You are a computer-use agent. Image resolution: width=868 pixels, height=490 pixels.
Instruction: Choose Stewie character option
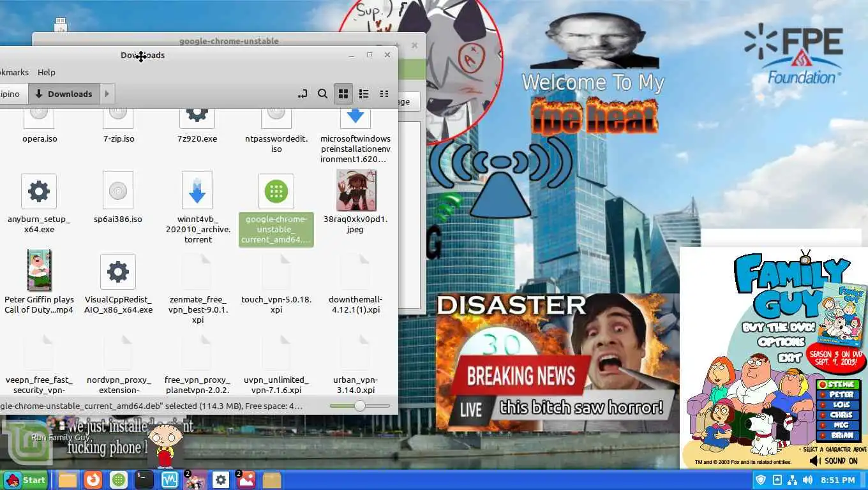click(x=840, y=385)
